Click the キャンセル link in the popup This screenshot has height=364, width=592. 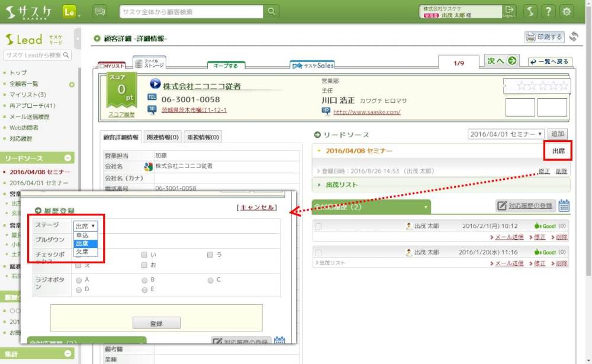tap(257, 207)
